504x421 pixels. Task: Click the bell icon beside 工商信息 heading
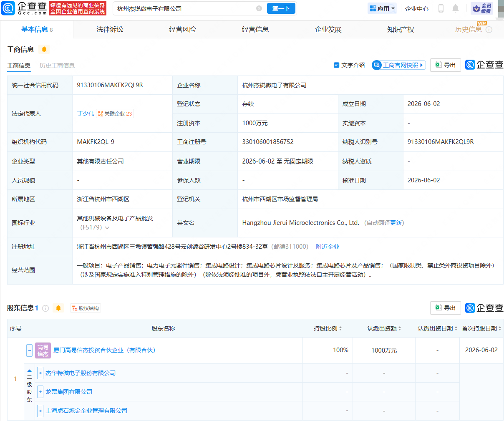(x=44, y=49)
